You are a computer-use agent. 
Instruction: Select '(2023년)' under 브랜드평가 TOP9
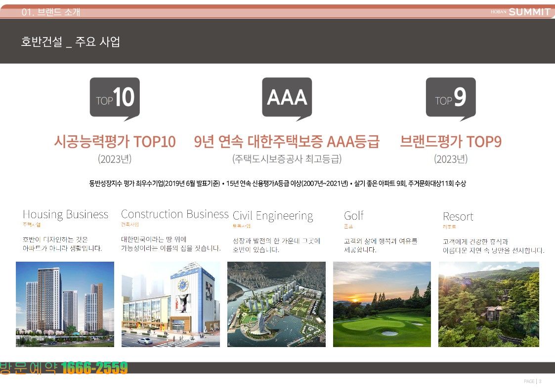(451, 159)
